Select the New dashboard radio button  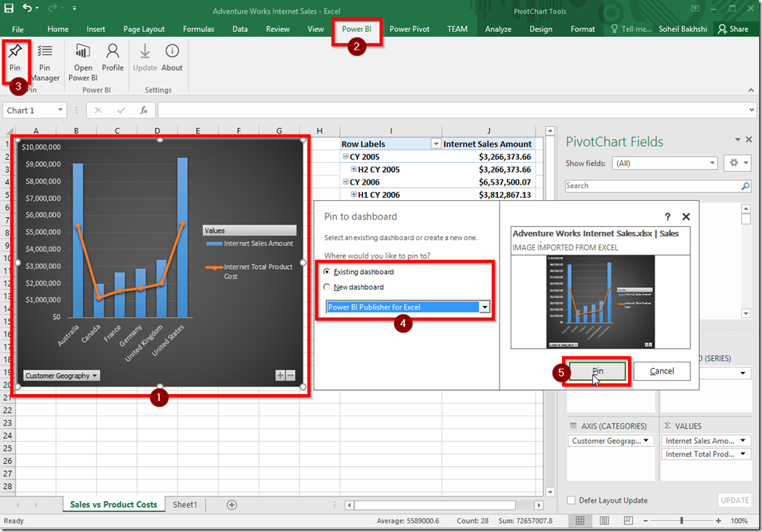coord(327,287)
